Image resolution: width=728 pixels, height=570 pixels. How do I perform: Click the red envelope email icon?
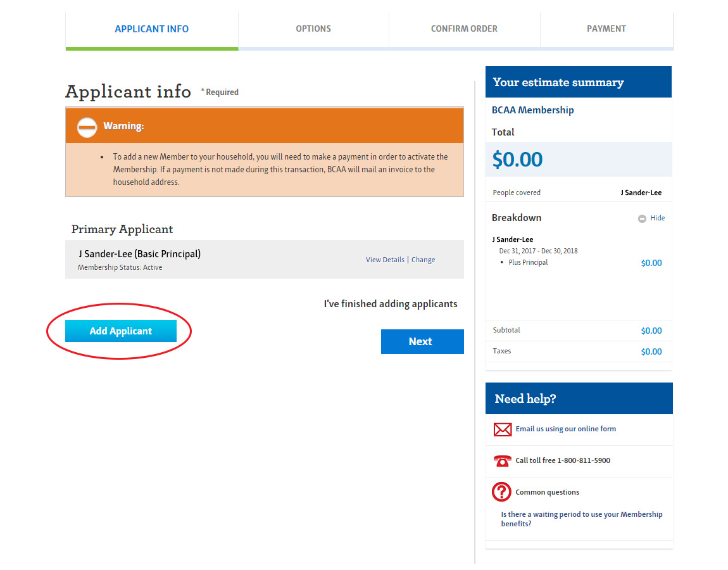pyautogui.click(x=502, y=429)
